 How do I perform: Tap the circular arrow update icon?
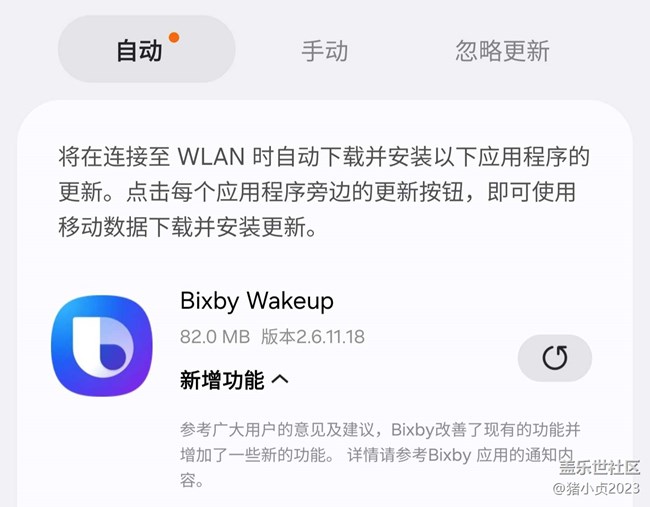coord(555,358)
